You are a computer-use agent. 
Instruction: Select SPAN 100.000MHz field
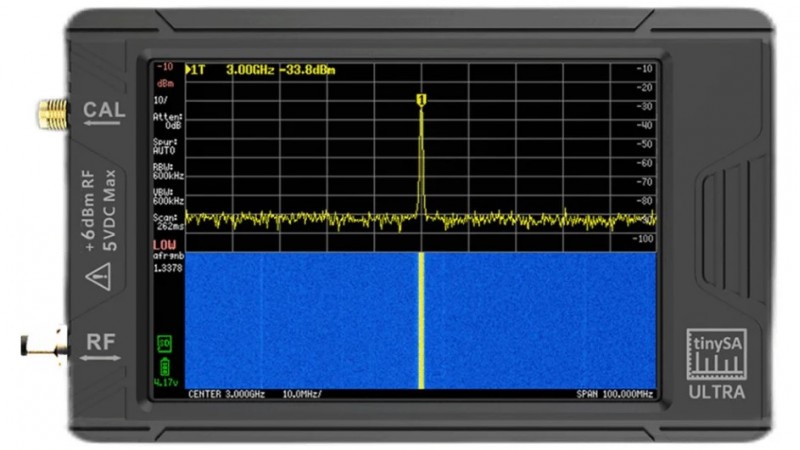tap(614, 393)
